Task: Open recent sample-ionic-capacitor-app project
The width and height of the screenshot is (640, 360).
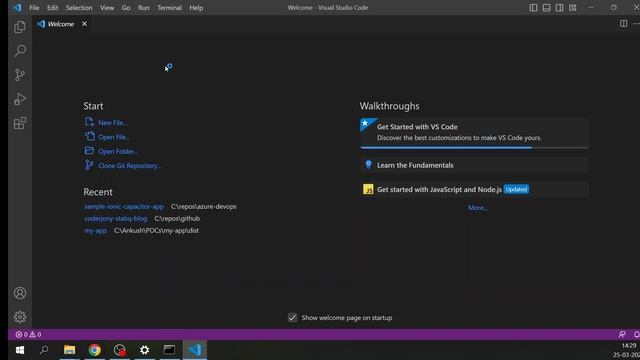Action: (124, 207)
